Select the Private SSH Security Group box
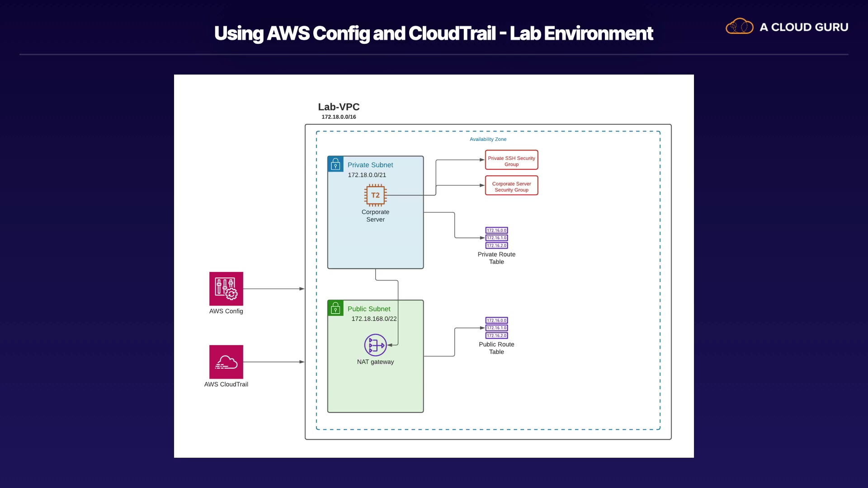This screenshot has height=488, width=868. coord(511,160)
